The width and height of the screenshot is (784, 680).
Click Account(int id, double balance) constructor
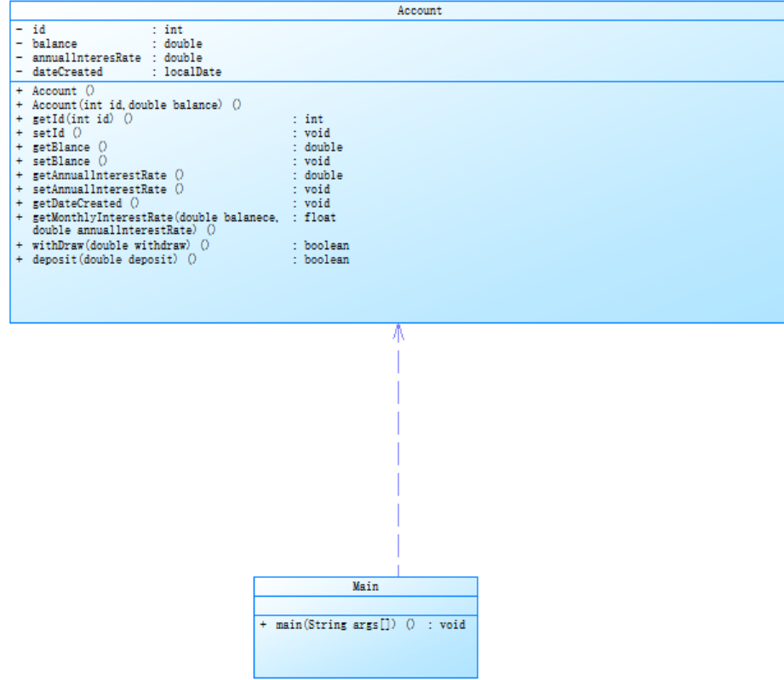pos(129,105)
